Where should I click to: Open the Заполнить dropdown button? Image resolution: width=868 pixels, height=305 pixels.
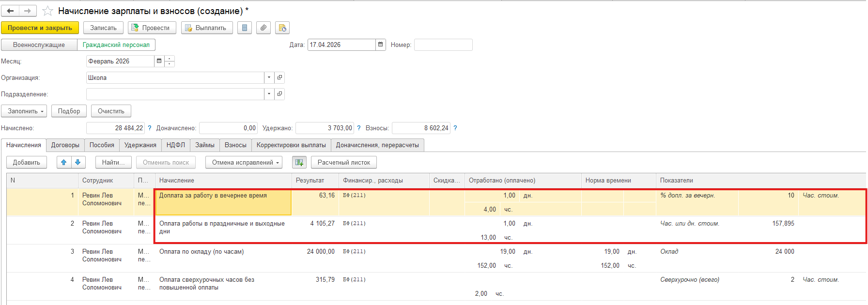pos(24,111)
